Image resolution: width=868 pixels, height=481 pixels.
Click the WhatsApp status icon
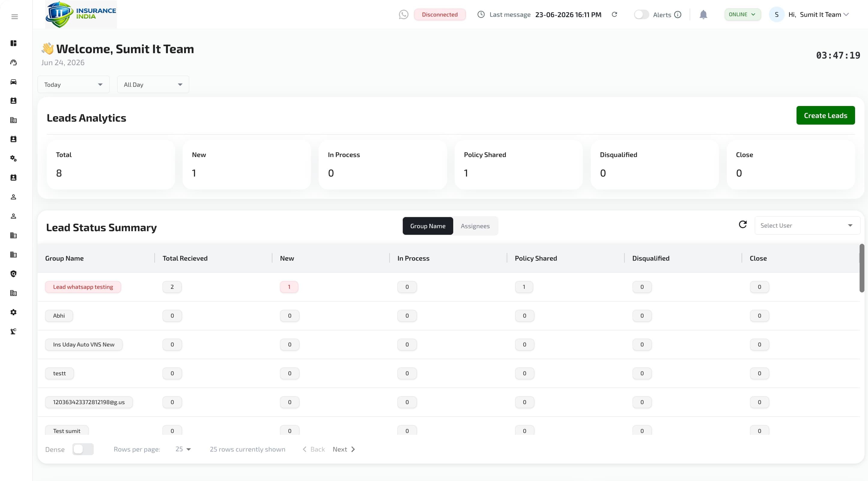click(x=403, y=14)
